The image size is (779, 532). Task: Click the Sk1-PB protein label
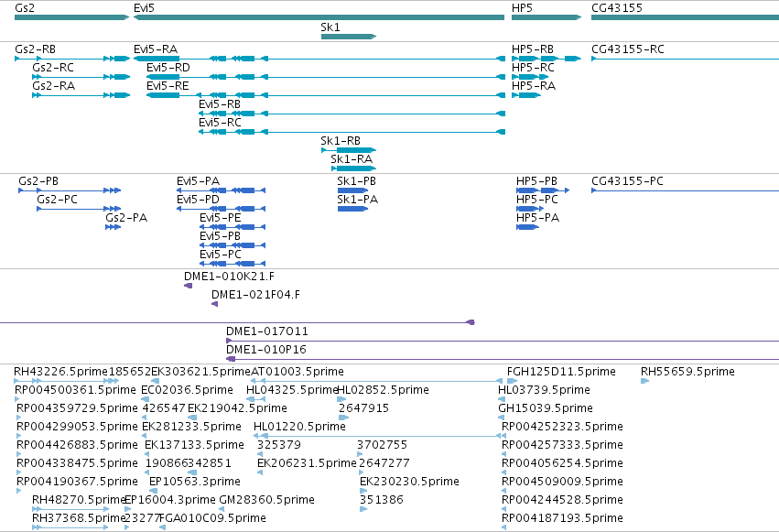tap(356, 181)
